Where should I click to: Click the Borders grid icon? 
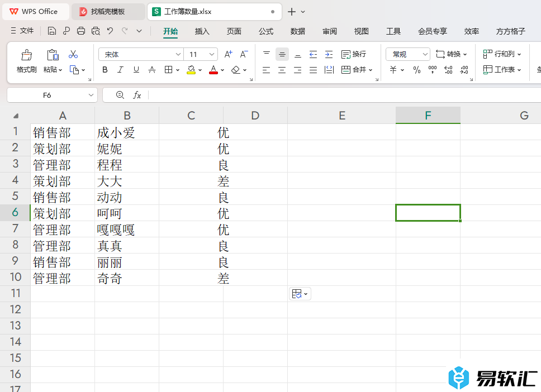click(x=168, y=70)
